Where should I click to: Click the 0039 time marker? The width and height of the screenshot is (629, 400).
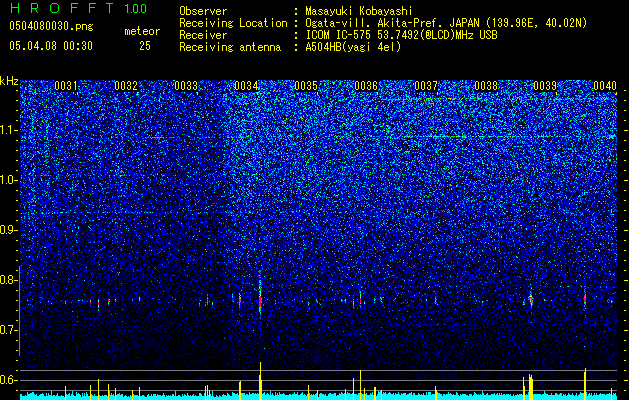[546, 86]
